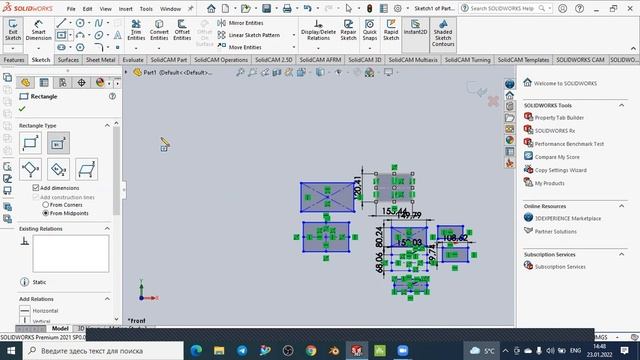Switch to Sheet Metal tab
The image size is (640, 360).
(100, 60)
